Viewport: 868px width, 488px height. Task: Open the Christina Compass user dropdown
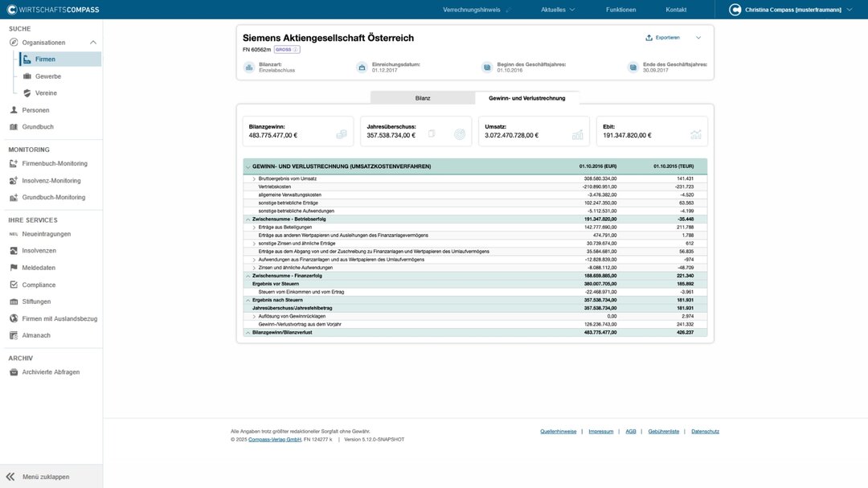pos(850,10)
